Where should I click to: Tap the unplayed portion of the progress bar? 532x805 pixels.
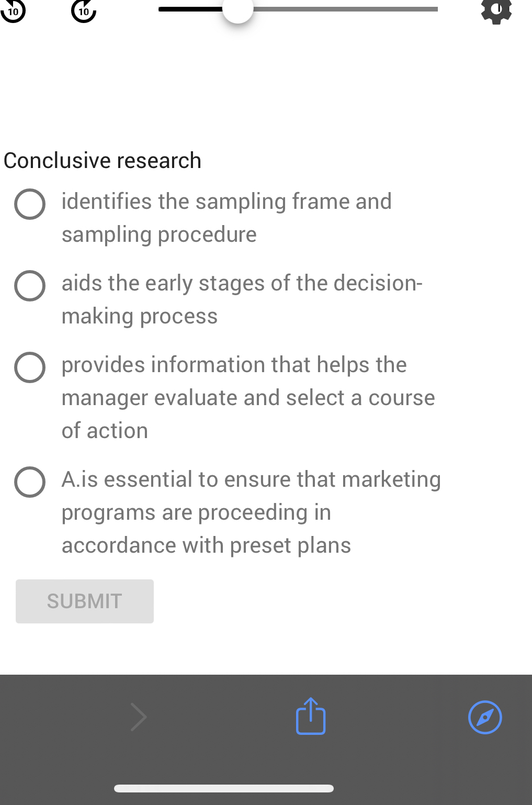point(345,8)
